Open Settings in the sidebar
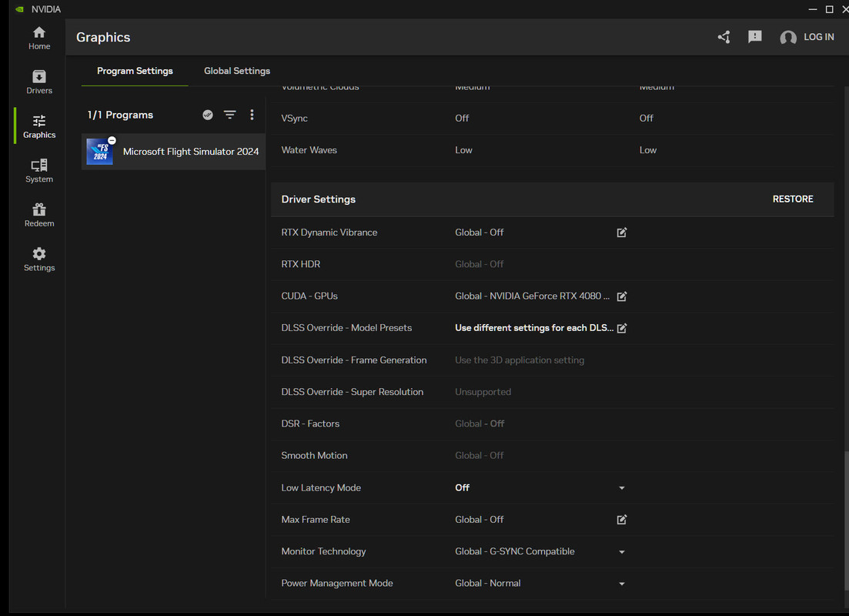This screenshot has height=616, width=849. pyautogui.click(x=39, y=259)
